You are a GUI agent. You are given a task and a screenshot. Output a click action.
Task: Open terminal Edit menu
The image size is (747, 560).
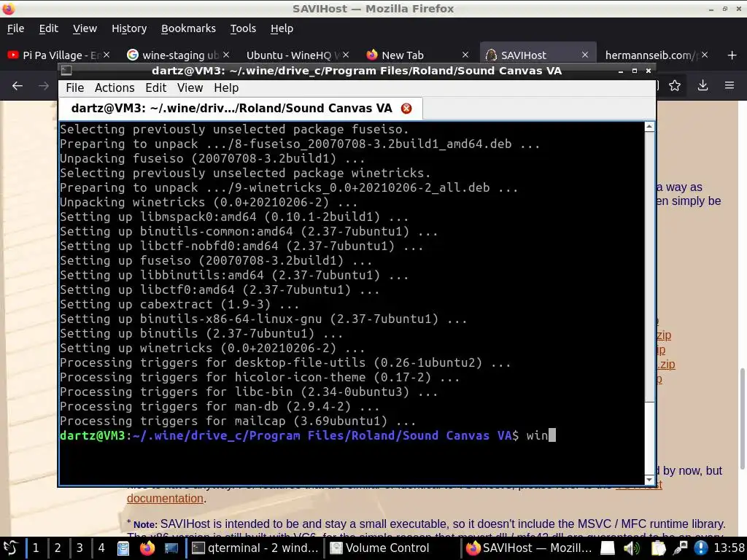[x=156, y=88]
